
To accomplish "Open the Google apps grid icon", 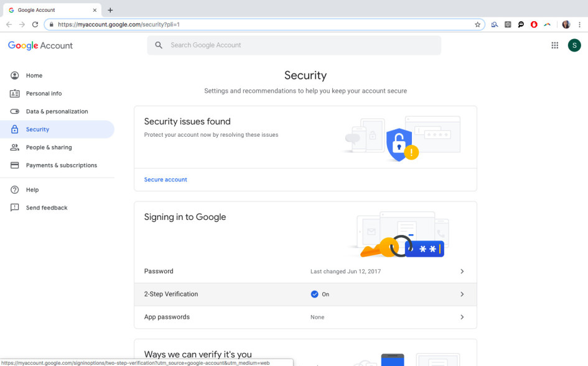I will point(554,45).
